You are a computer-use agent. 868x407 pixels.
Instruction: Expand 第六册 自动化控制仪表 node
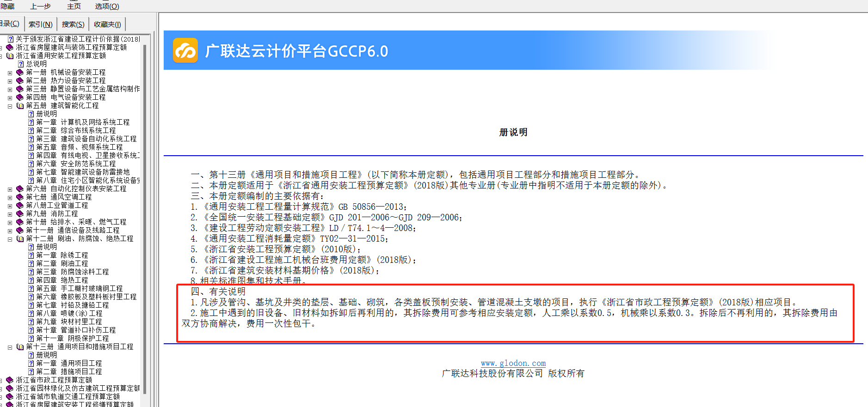click(x=10, y=189)
